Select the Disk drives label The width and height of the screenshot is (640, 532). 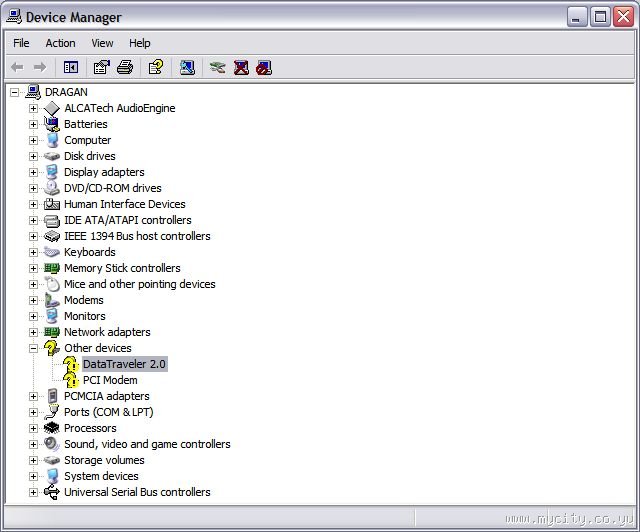click(x=90, y=156)
